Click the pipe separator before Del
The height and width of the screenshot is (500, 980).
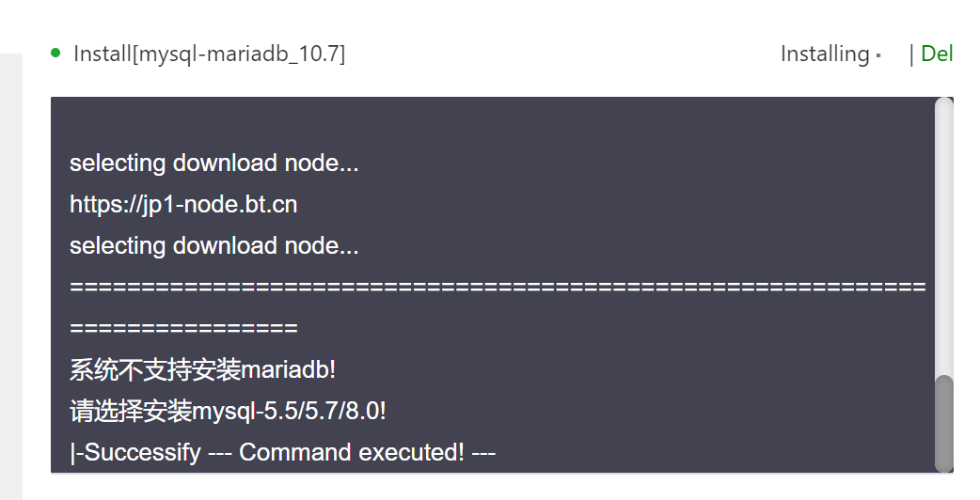pos(911,55)
